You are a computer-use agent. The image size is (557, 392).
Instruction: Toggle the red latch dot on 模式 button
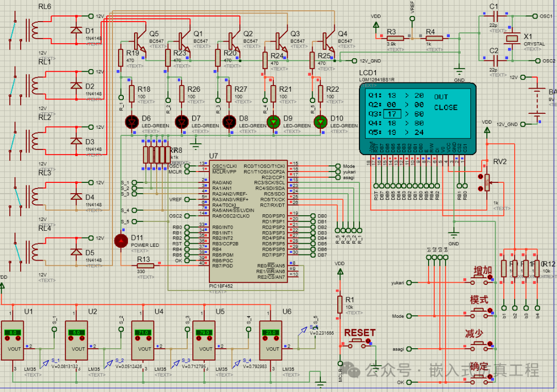pos(490,311)
